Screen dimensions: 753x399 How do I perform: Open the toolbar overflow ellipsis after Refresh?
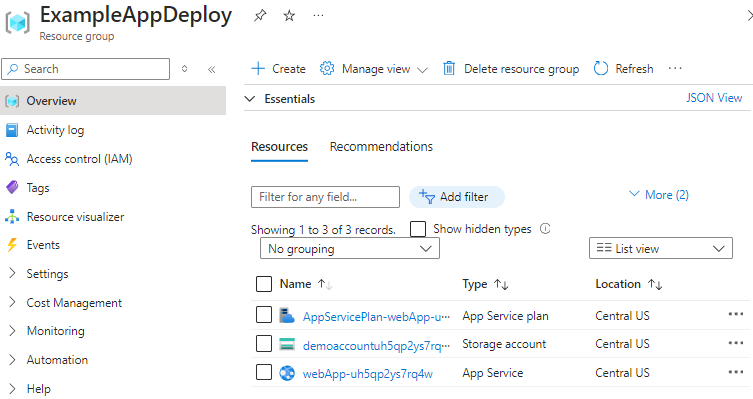(675, 69)
